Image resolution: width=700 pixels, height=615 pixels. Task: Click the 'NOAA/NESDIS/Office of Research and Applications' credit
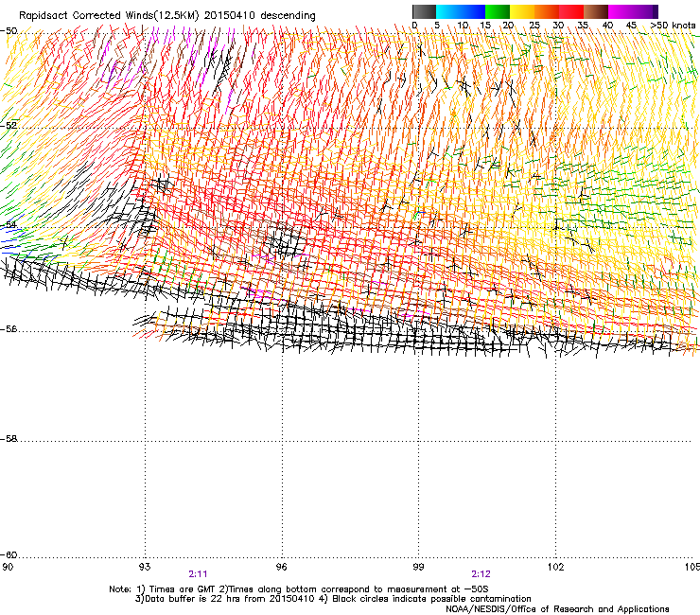coord(557,609)
